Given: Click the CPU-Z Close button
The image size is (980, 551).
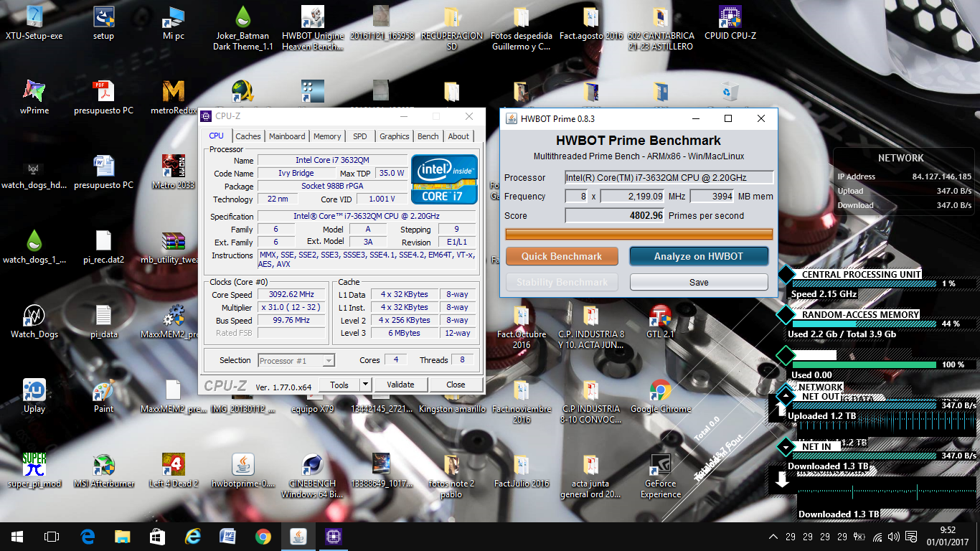Looking at the screenshot, I should 456,385.
